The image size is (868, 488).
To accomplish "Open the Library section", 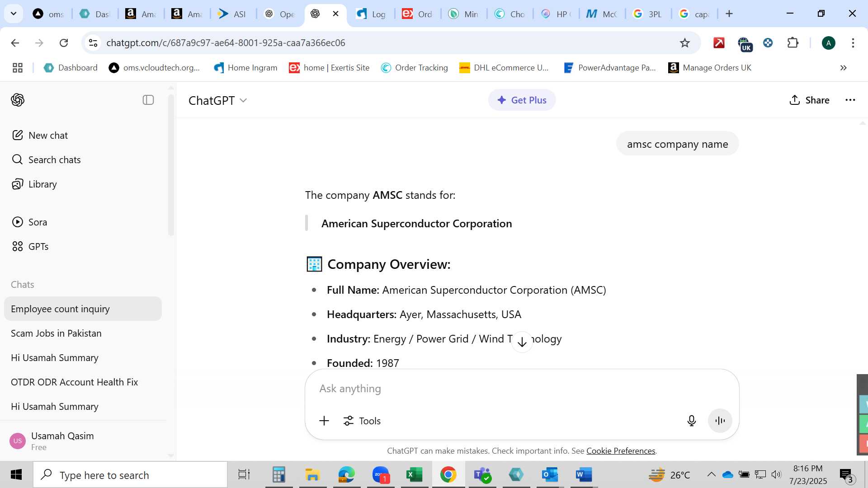I will 34,184.
